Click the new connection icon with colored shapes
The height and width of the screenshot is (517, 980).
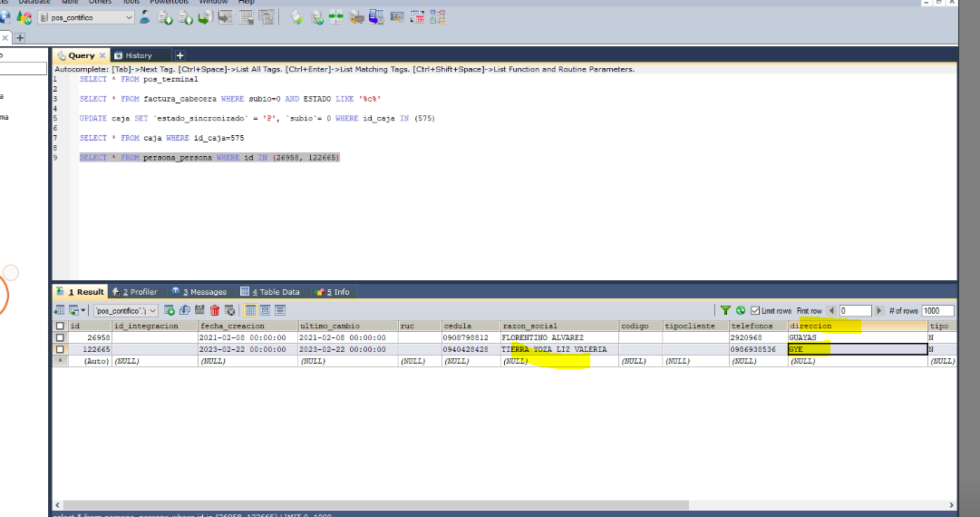pos(24,17)
